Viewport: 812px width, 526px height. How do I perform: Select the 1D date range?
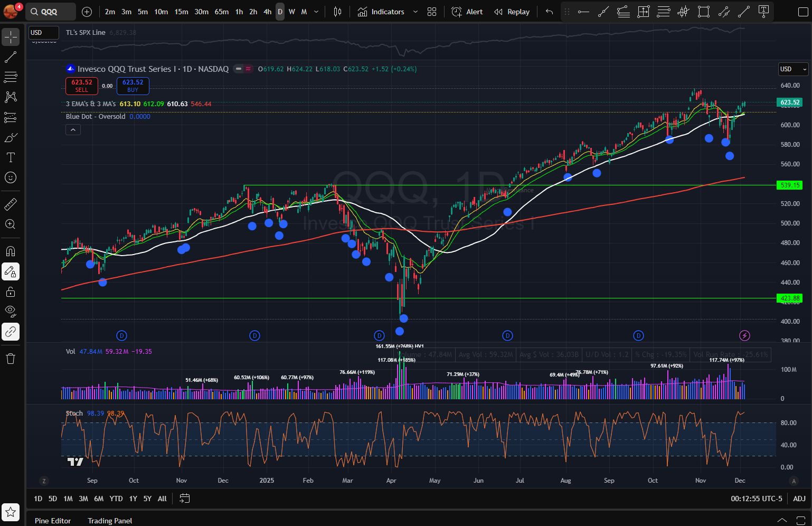(38, 499)
